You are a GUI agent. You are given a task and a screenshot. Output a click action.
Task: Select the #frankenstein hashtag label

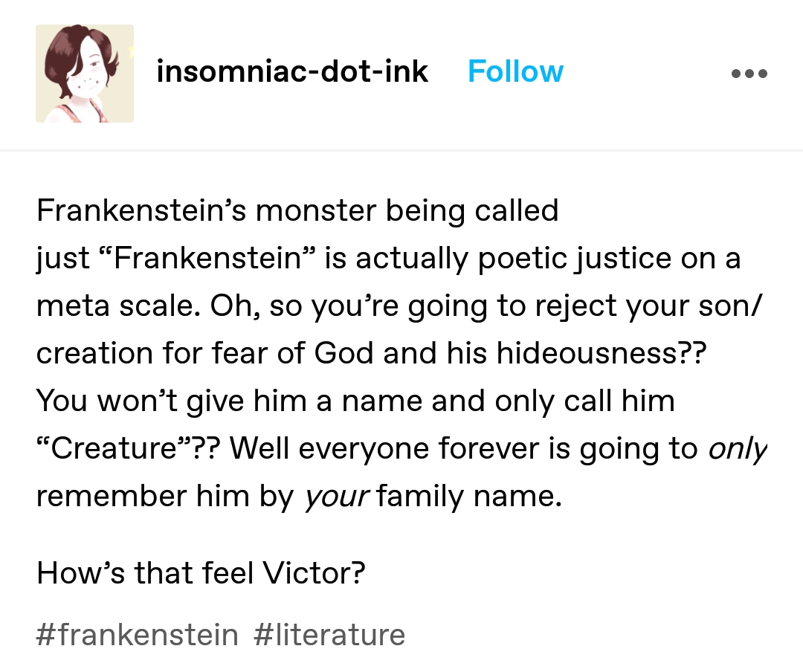point(137,635)
